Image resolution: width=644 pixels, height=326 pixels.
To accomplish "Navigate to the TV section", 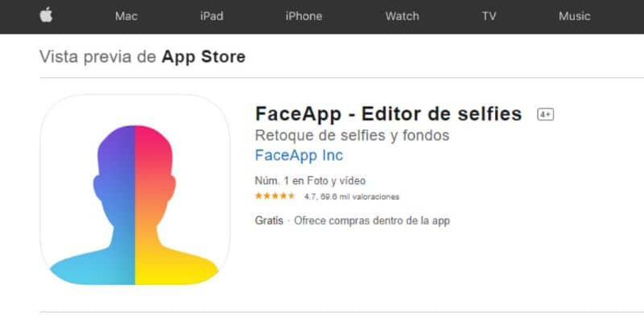I will pyautogui.click(x=489, y=16).
